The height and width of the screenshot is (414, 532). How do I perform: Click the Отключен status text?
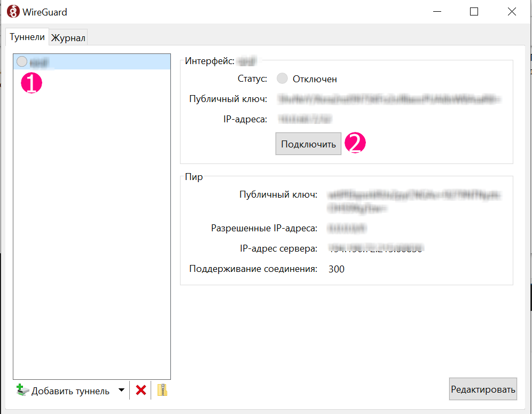pyautogui.click(x=315, y=79)
